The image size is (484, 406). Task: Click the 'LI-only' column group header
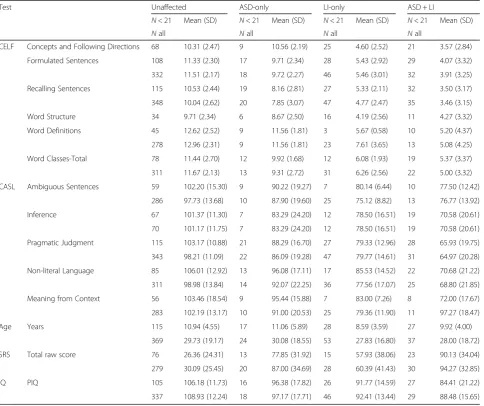(334, 7)
